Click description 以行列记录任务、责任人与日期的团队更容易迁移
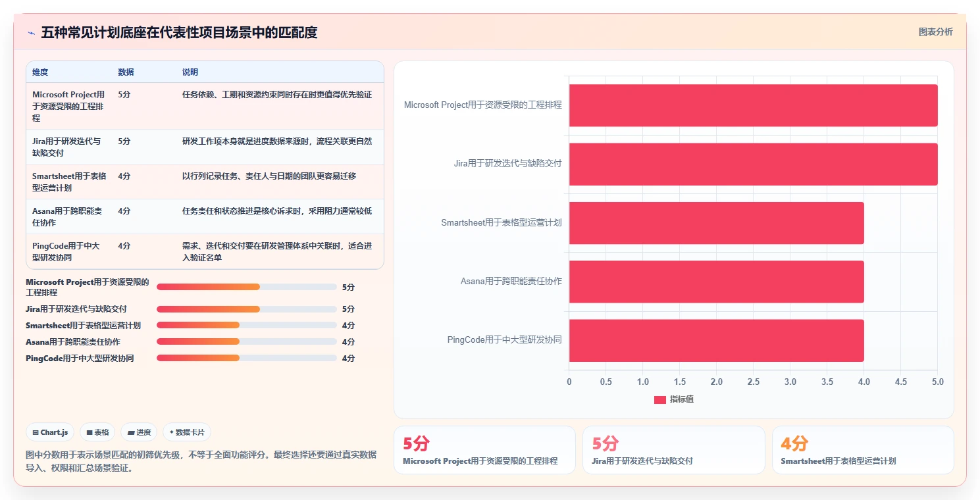Screen dimensions: 980x500 269,176
